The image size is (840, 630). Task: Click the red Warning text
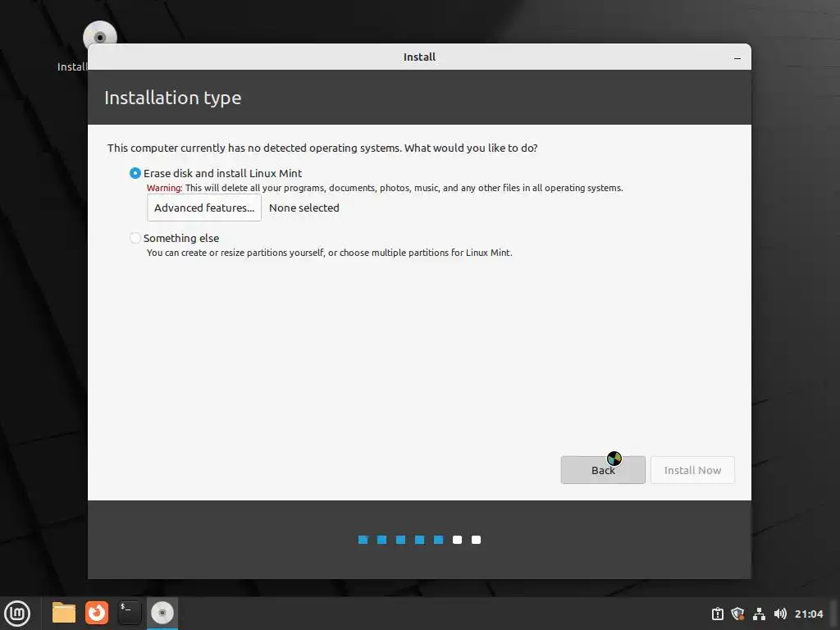pyautogui.click(x=164, y=188)
